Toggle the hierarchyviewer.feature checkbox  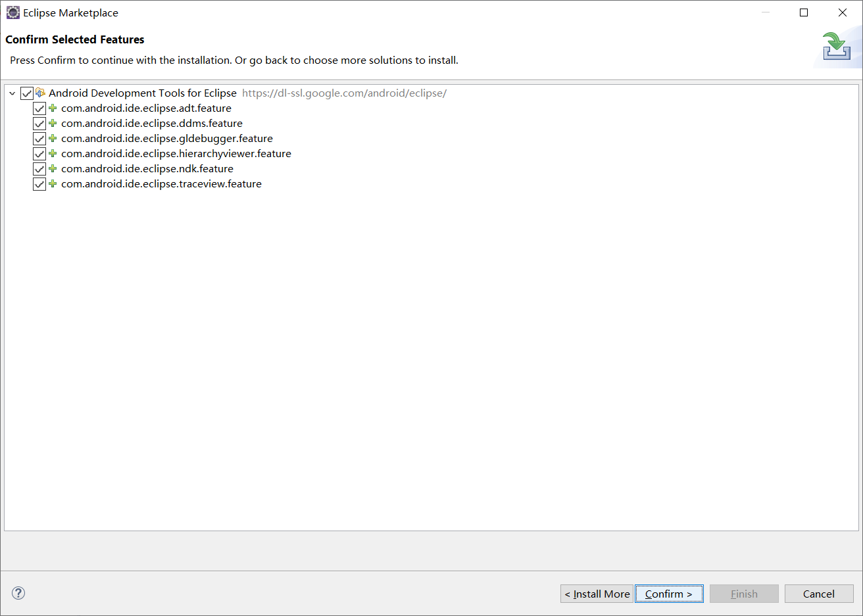click(39, 154)
